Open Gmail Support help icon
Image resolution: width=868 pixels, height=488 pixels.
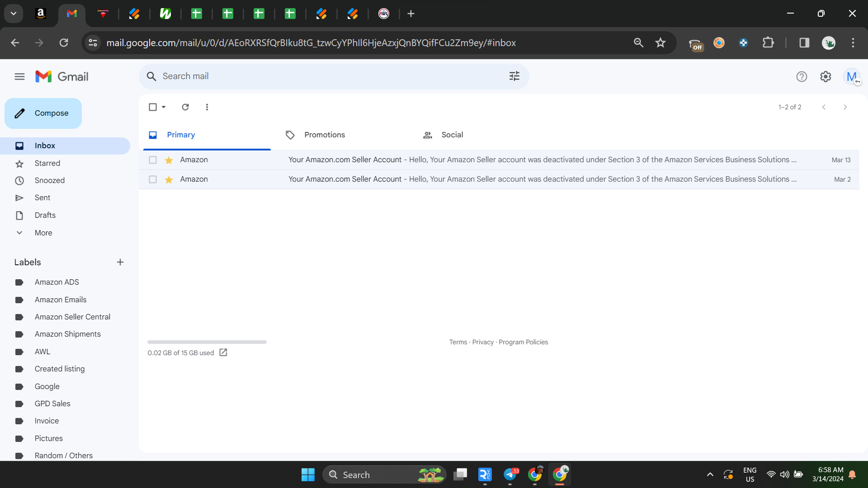802,77
